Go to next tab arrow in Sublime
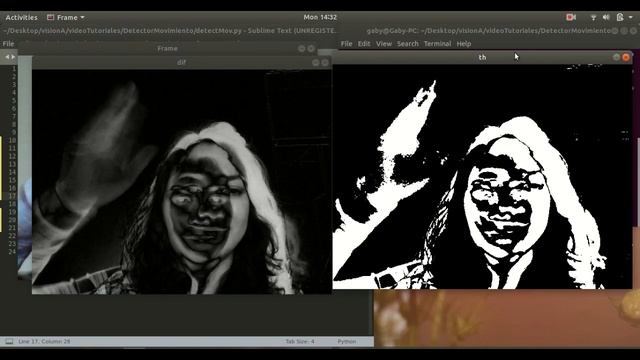Screen dimensions: 640x360 [x=13, y=57]
